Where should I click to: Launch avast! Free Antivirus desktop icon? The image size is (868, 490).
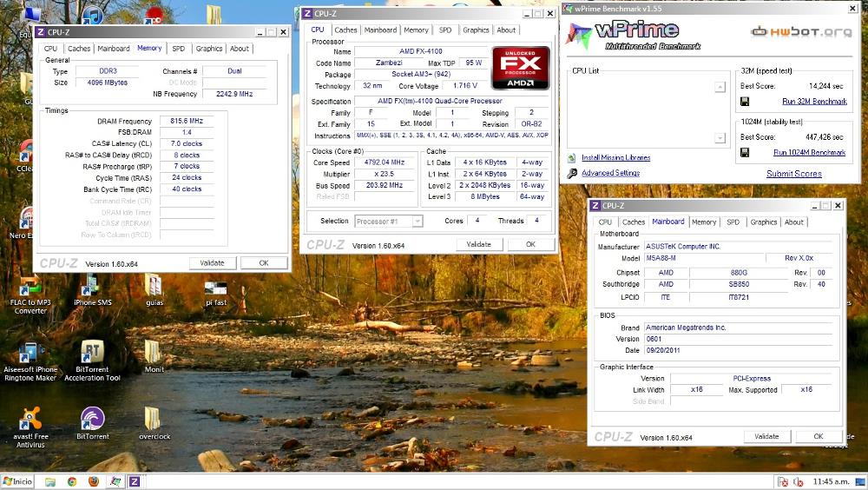click(x=30, y=428)
